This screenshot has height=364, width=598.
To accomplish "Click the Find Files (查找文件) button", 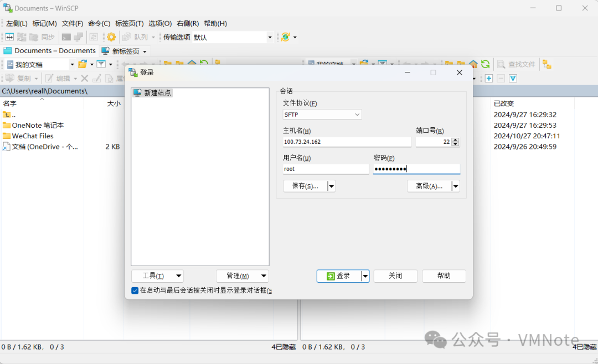I will [517, 64].
